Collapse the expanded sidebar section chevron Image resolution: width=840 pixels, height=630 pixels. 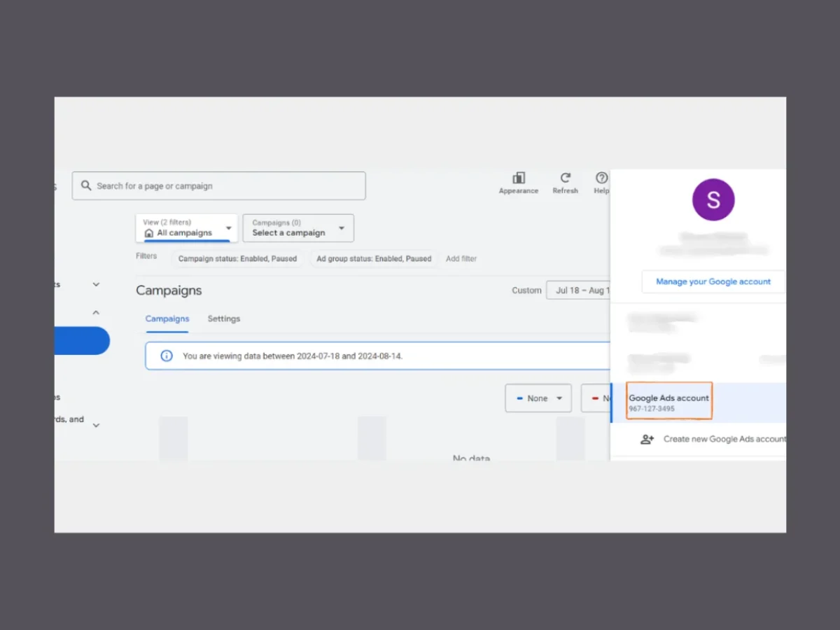[x=96, y=312]
